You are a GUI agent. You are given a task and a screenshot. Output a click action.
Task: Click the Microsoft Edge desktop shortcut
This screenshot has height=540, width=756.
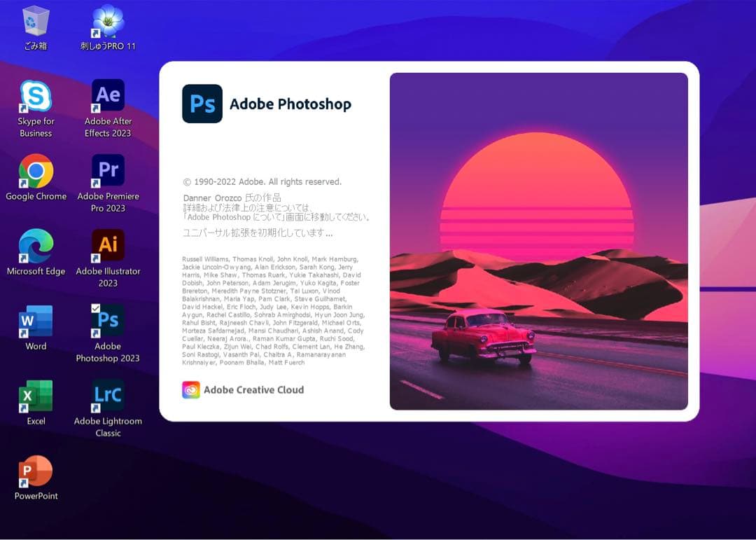point(36,247)
